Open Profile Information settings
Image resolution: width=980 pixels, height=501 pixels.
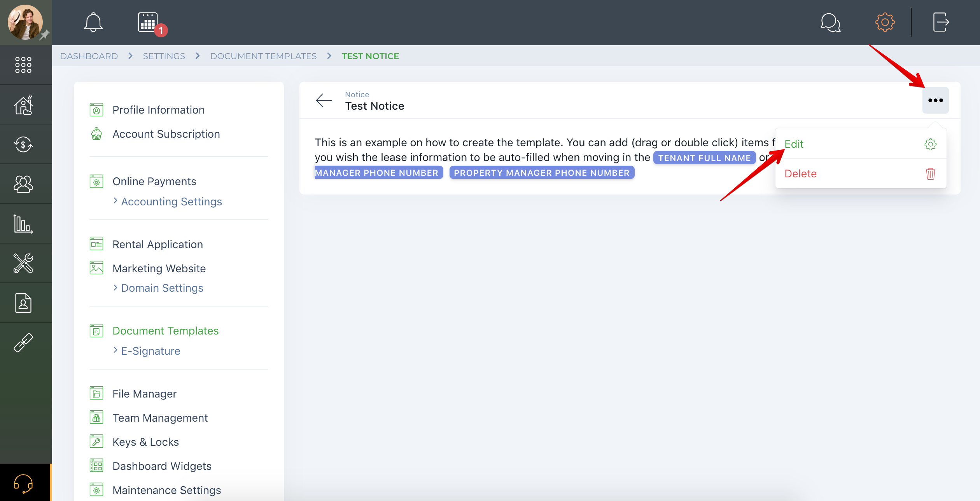pos(158,110)
